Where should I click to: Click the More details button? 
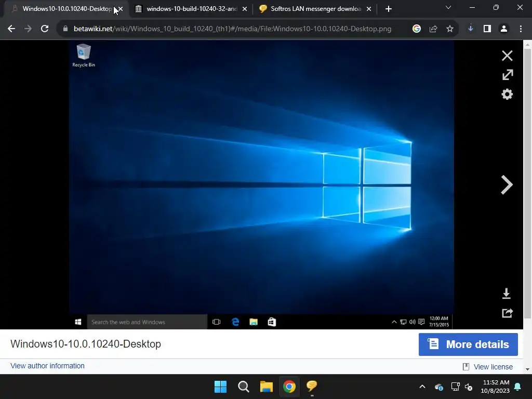(468, 344)
